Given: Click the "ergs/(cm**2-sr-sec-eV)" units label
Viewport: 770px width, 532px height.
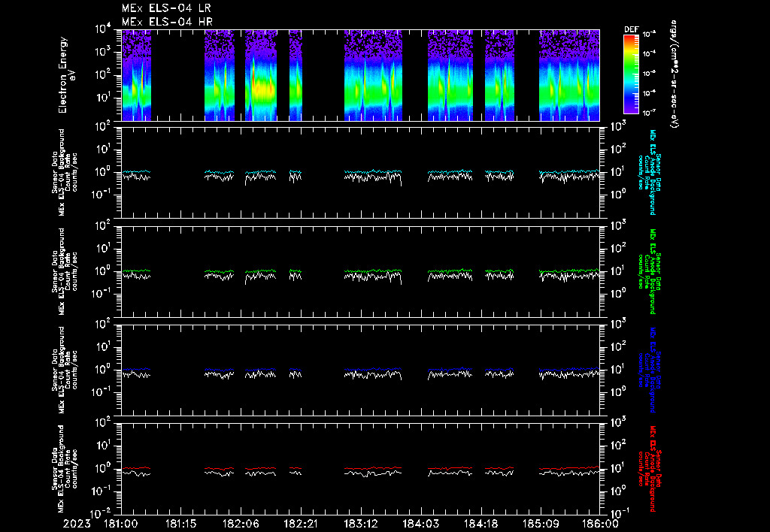Looking at the screenshot, I should point(675,74).
